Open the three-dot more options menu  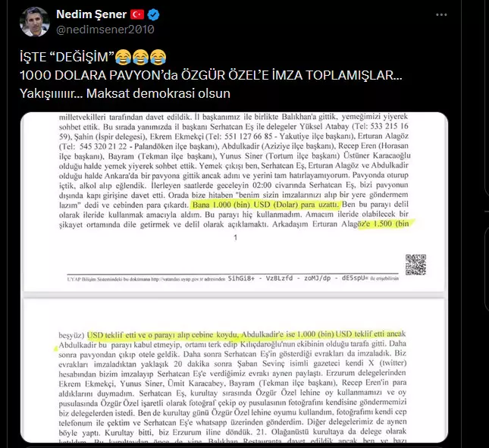click(x=441, y=14)
